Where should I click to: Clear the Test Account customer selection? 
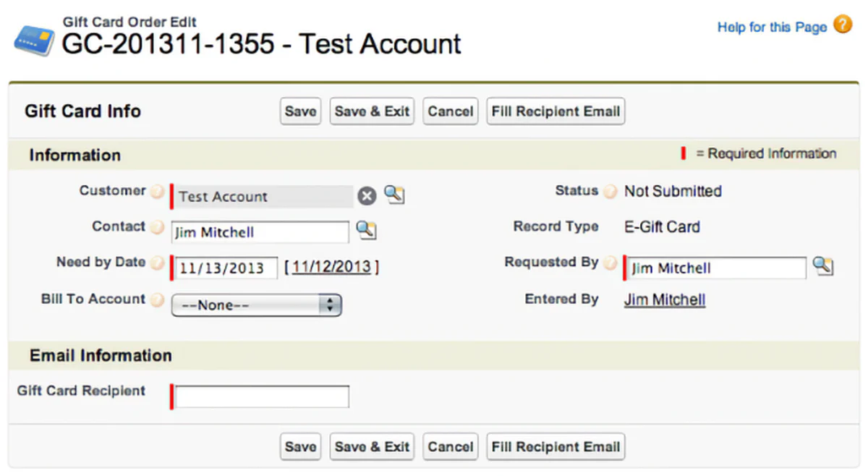click(x=366, y=195)
